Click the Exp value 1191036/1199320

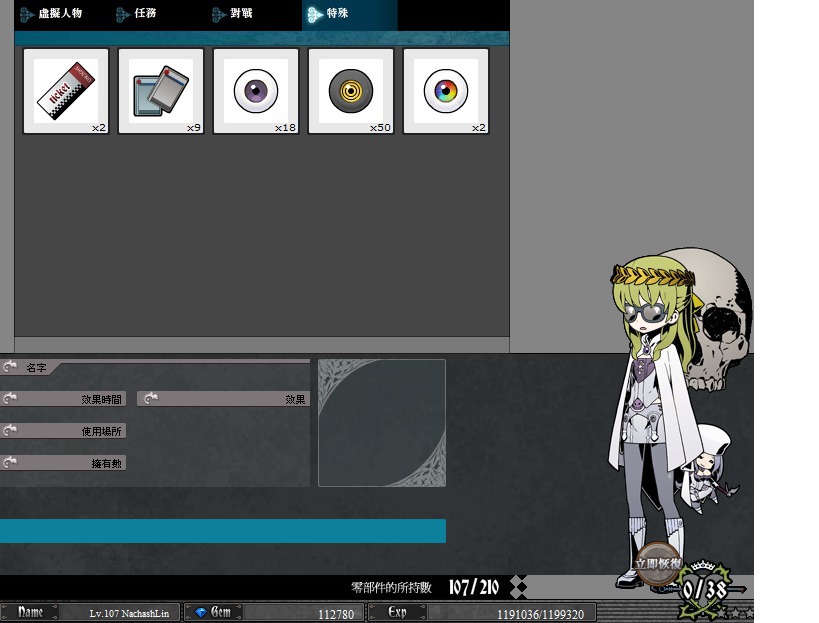(x=540, y=614)
